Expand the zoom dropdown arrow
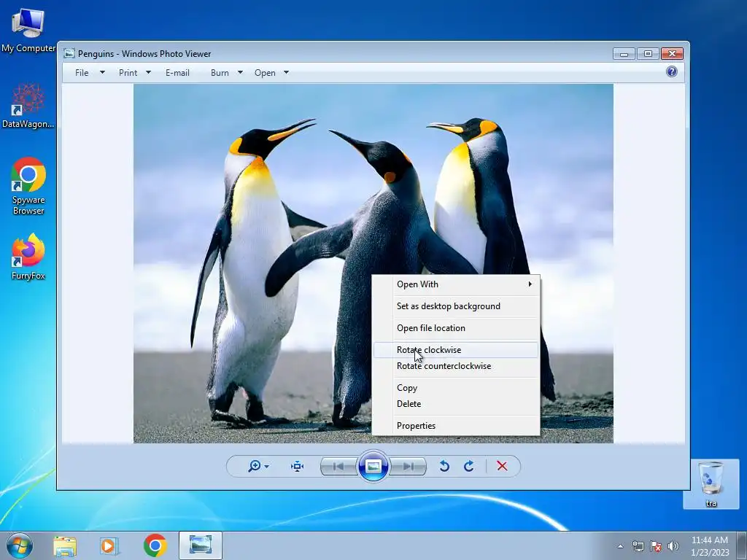Image resolution: width=747 pixels, height=560 pixels. tap(267, 467)
